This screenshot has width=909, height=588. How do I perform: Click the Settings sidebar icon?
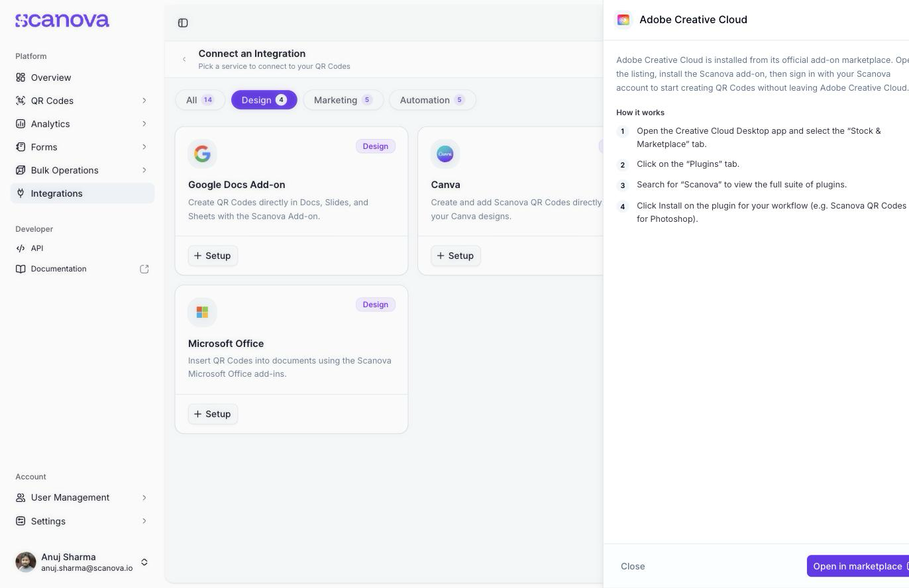pos(21,521)
